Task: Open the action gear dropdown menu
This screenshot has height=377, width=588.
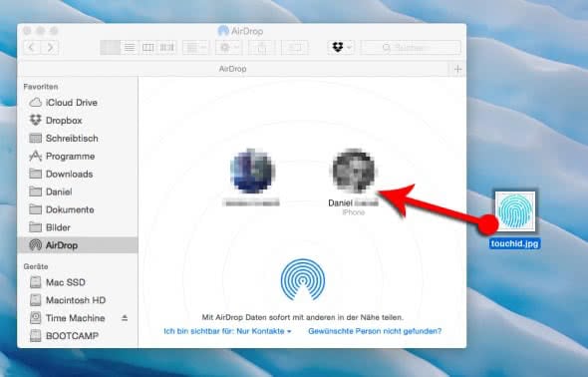Action: [228, 48]
